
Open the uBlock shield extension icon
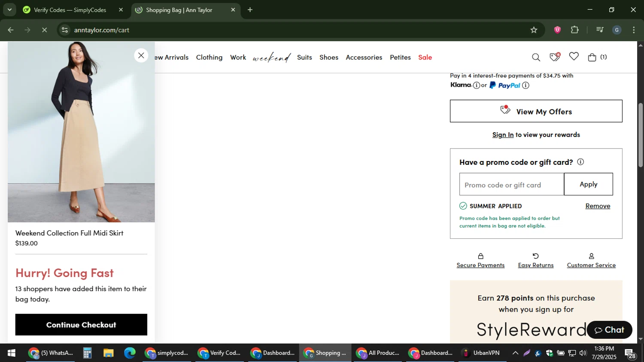(557, 30)
